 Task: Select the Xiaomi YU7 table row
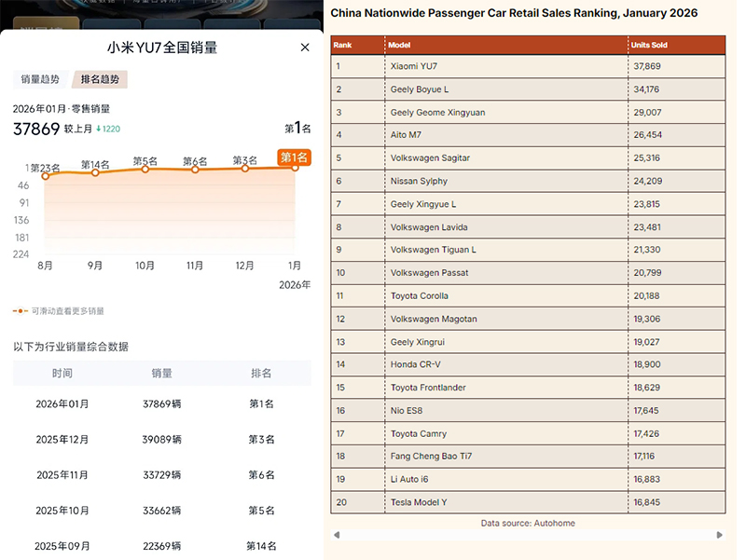527,66
